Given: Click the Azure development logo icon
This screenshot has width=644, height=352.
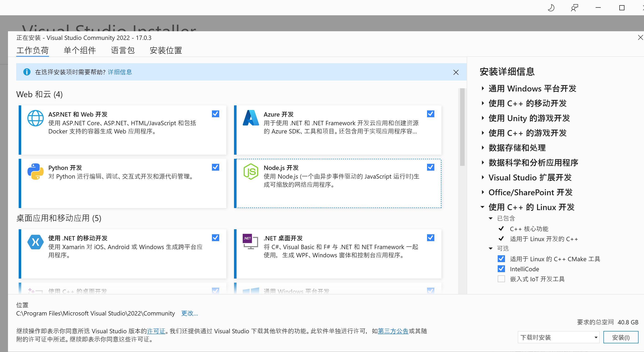Looking at the screenshot, I should pyautogui.click(x=251, y=118).
